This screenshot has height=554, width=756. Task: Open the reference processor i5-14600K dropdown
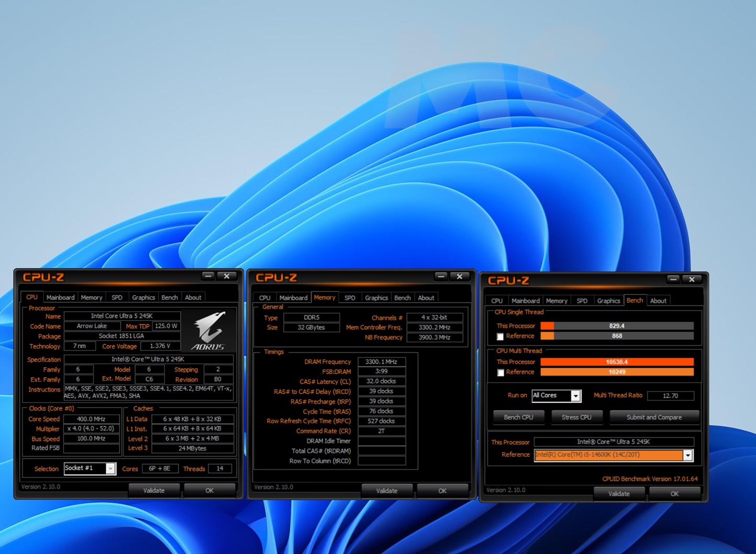(x=687, y=455)
